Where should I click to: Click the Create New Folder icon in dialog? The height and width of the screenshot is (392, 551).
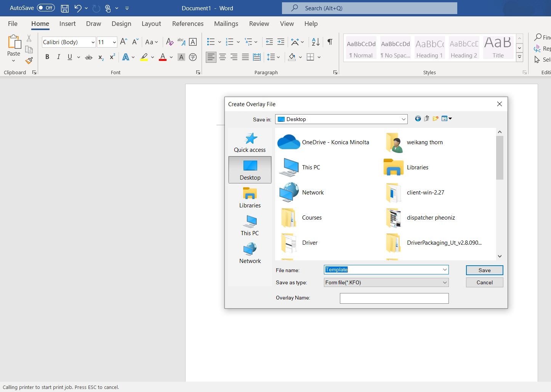click(x=436, y=119)
